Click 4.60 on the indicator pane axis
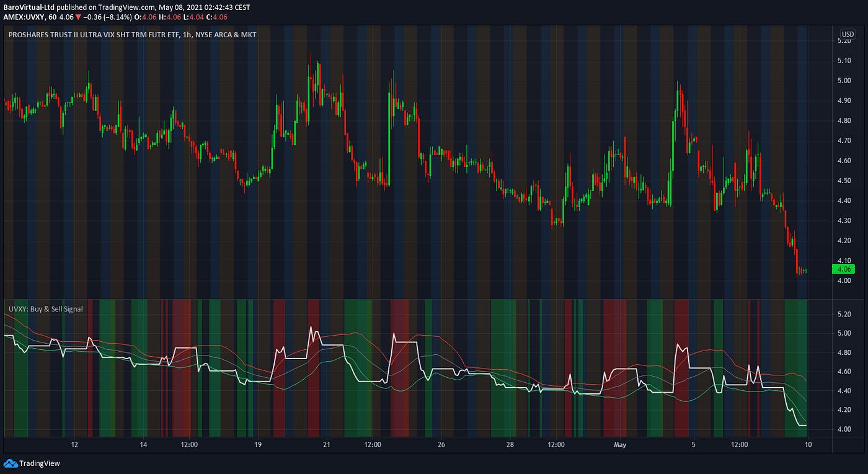The width and height of the screenshot is (868, 474). coord(844,372)
